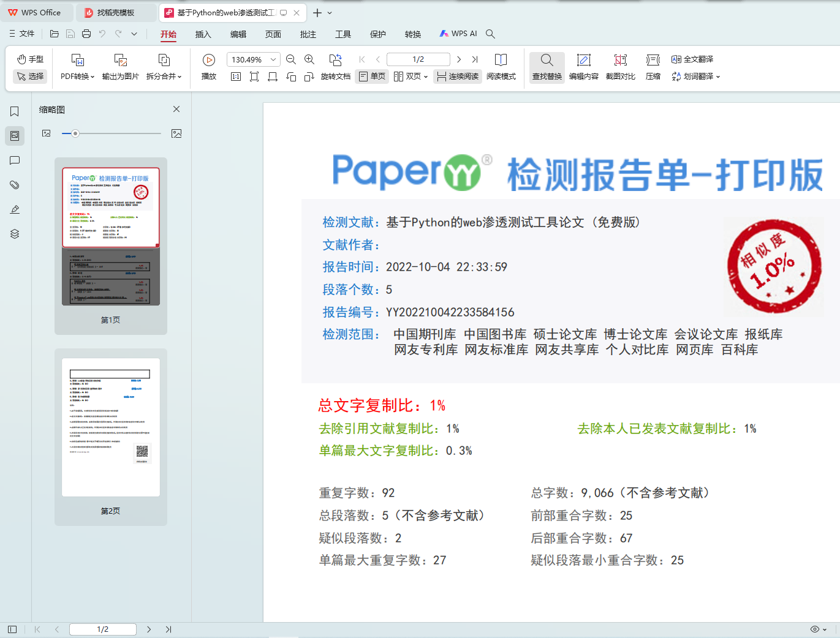Zoom in with the plus magnifier
The height and width of the screenshot is (638, 840).
(309, 59)
